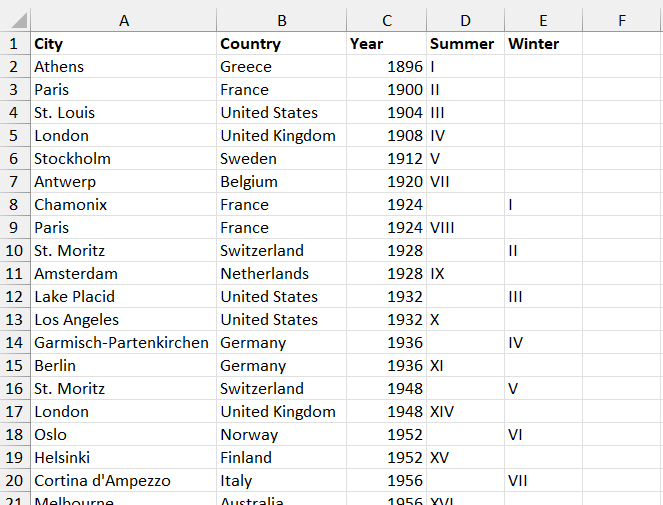Click the Sweden country cell
Image resolution: width=663 pixels, height=505 pixels.
click(x=281, y=159)
